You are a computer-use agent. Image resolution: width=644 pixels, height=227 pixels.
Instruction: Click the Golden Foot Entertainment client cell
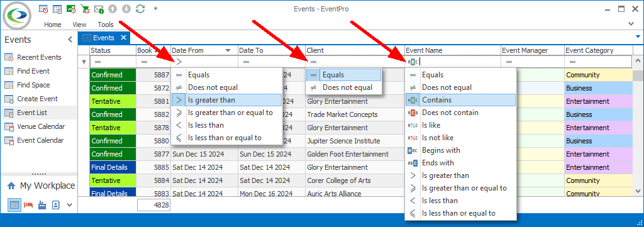[355, 154]
